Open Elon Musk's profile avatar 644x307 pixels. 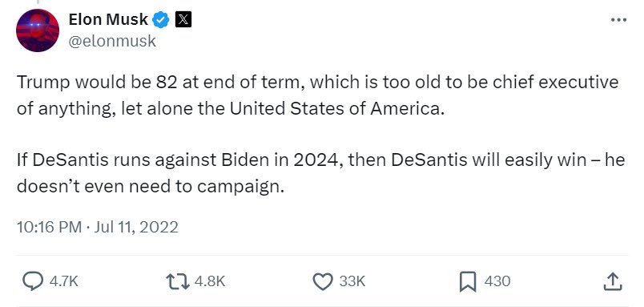[38, 30]
